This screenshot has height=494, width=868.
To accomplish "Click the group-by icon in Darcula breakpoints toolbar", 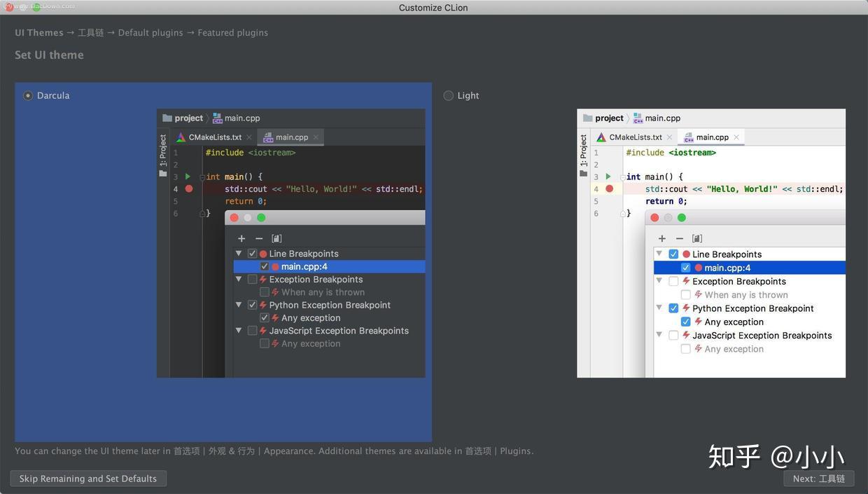I will click(x=276, y=239).
